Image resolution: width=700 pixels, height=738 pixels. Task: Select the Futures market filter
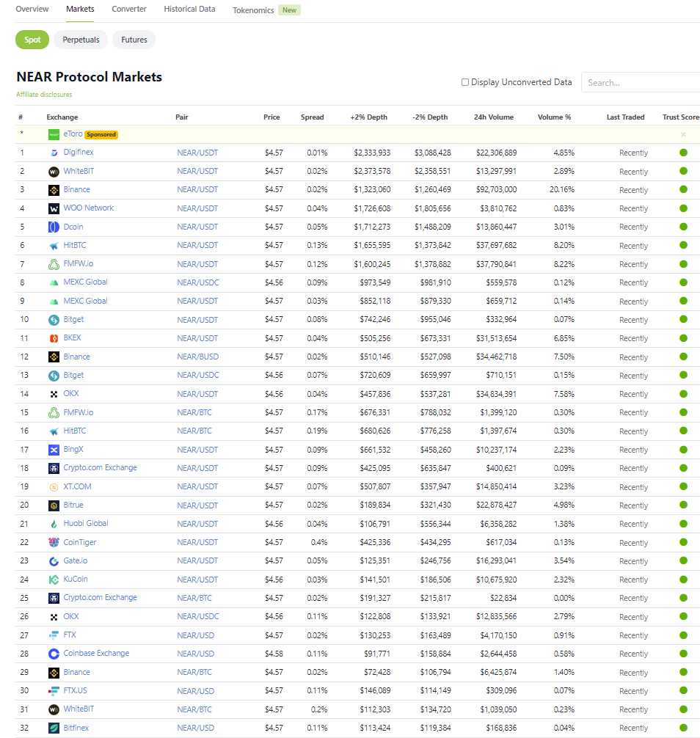click(x=134, y=40)
